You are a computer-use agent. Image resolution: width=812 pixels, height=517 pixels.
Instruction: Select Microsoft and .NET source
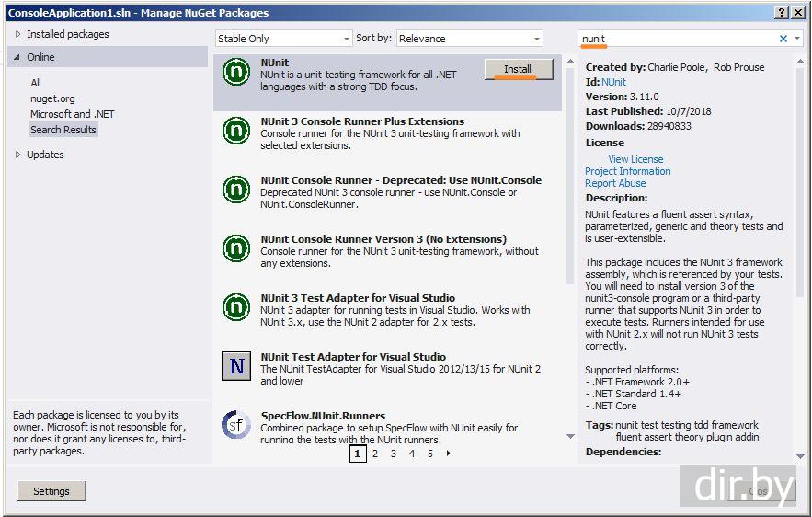72,114
